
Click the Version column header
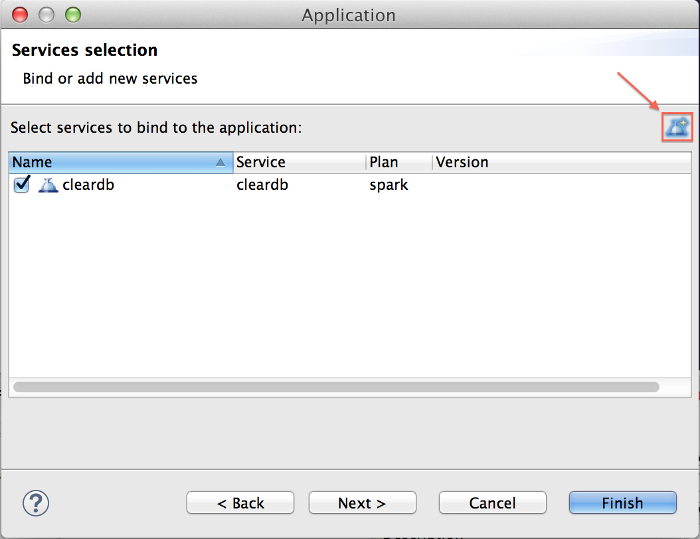(462, 162)
